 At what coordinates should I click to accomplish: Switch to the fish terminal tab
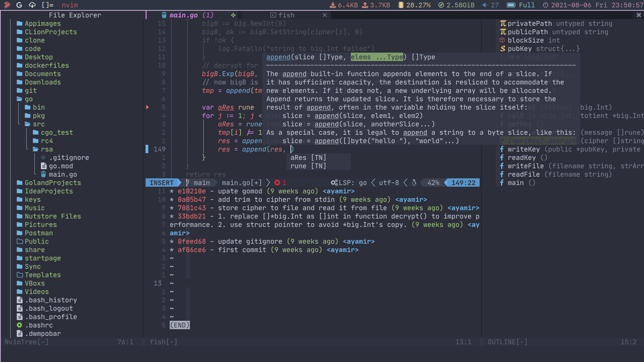point(286,15)
